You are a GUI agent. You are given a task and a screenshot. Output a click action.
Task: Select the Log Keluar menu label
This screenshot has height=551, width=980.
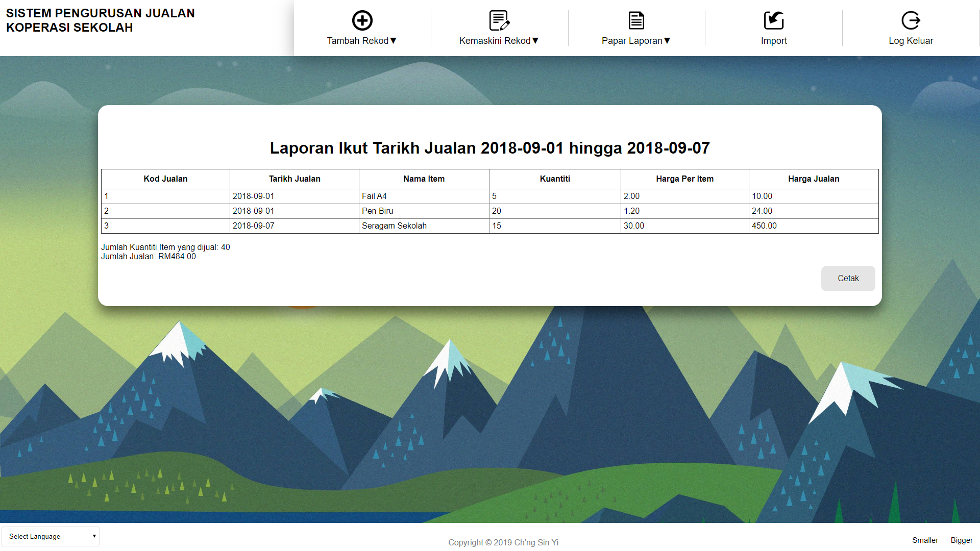[911, 41]
